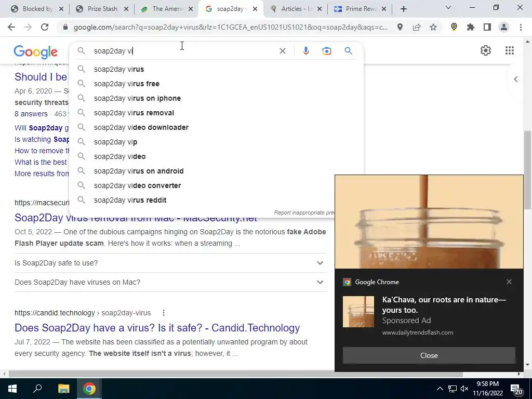This screenshot has height=399, width=532.
Task: Open the tab search dropdown arrow
Action: pos(448,8)
